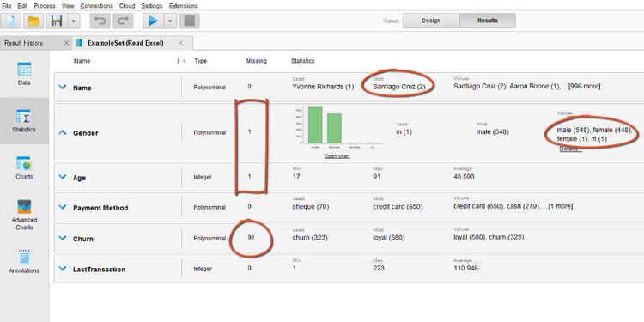The image size is (644, 322).
Task: Open the Extensions menu
Action: point(183,6)
